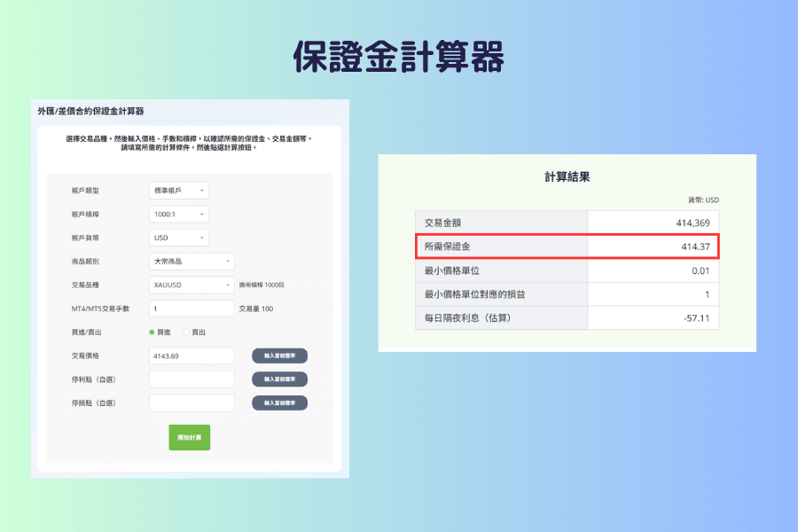The image size is (798, 532).
Task: Focus the empty 停利點（自選）input field
Action: pos(192,379)
